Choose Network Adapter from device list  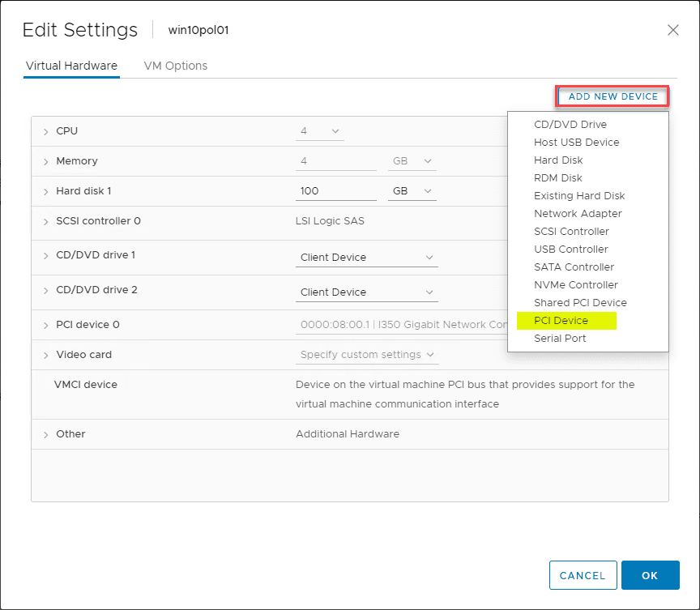pos(578,214)
